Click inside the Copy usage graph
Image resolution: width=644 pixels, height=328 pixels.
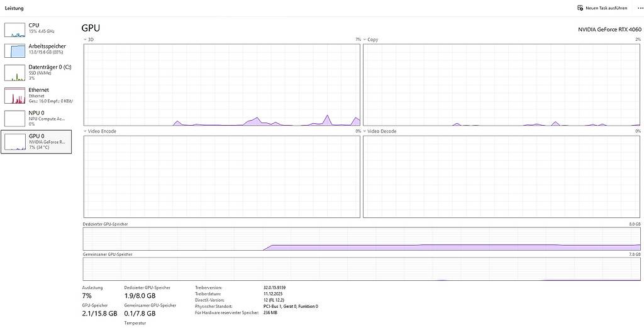pyautogui.click(x=501, y=84)
